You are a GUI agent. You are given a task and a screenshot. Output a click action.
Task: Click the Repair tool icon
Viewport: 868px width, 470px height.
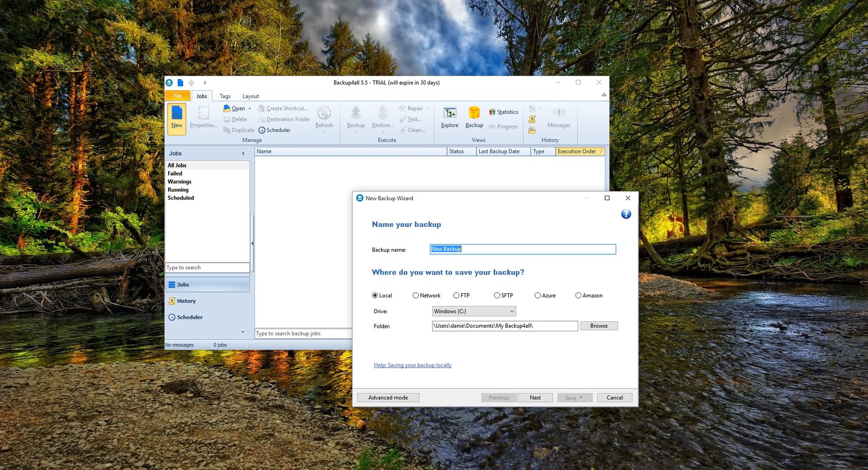403,108
